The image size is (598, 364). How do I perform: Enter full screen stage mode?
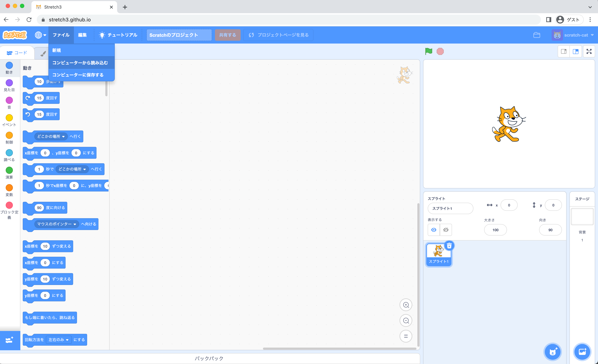[589, 51]
